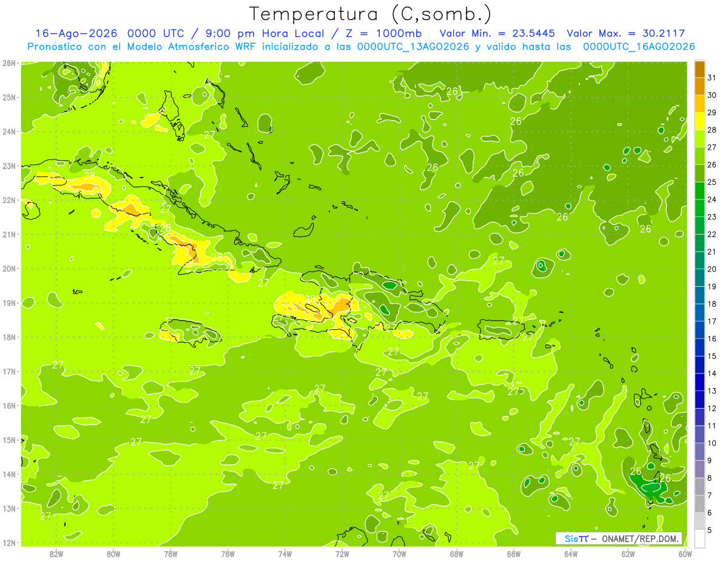This screenshot has height=562, width=728.
Task: Click longitude label '72W'
Action: coord(342,554)
